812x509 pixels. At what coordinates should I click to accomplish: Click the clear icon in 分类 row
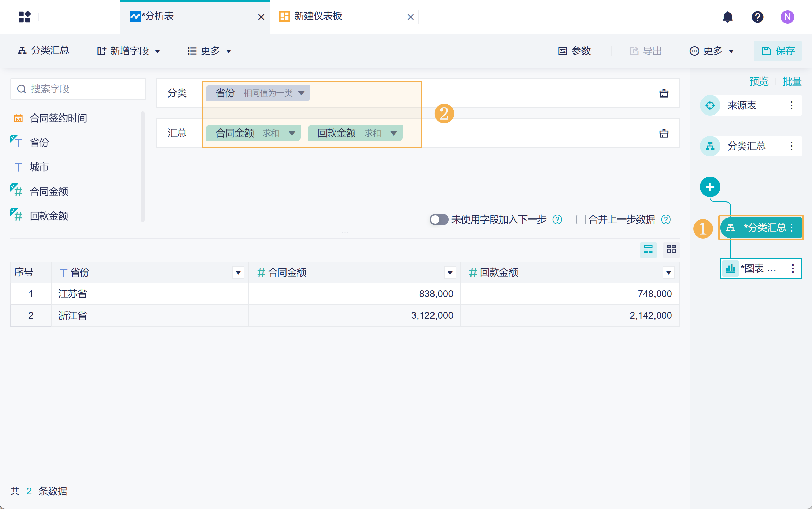click(x=664, y=93)
